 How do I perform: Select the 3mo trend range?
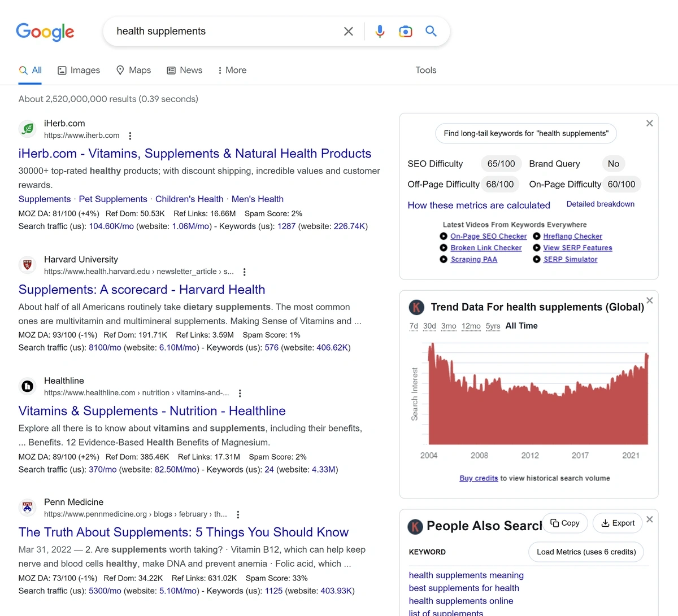click(449, 326)
